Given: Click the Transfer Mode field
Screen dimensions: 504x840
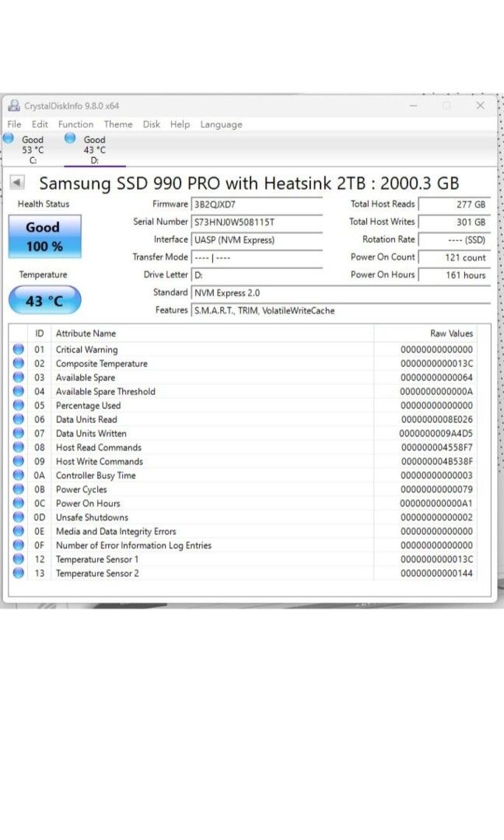Looking at the screenshot, I should [x=257, y=257].
